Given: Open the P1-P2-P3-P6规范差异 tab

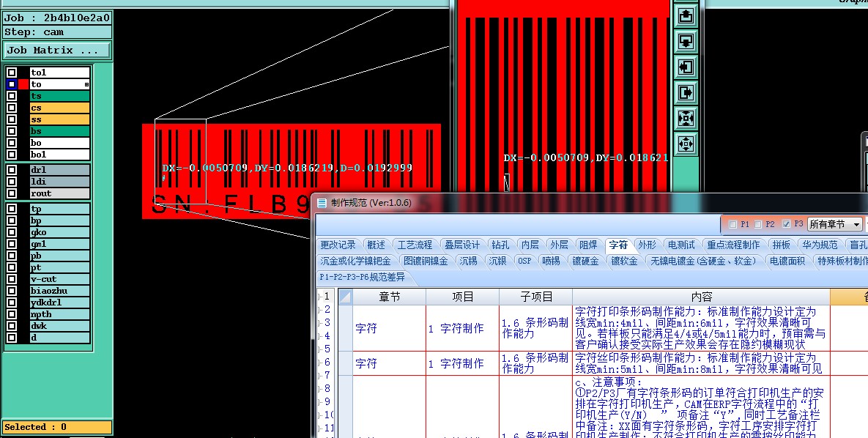Looking at the screenshot, I should pyautogui.click(x=363, y=277).
